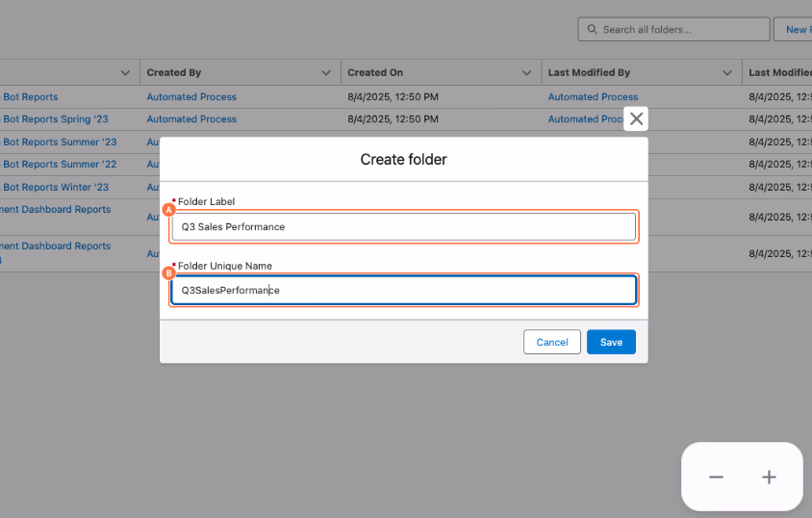Open the Last Modified By column dropdown
The height and width of the screenshot is (518, 812).
tap(727, 73)
